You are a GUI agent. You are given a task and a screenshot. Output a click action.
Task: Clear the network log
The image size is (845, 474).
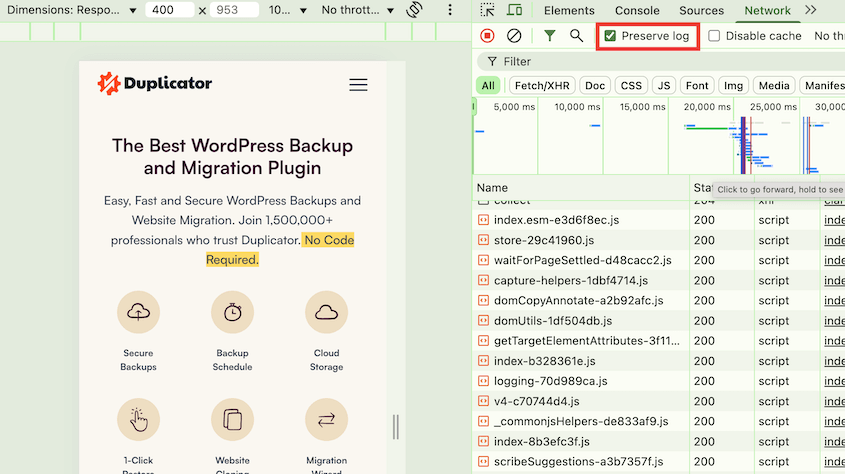pos(514,36)
